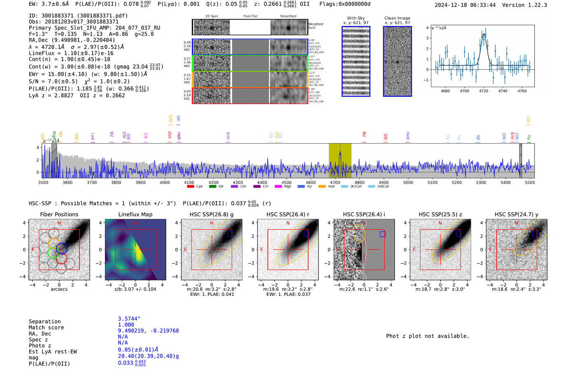Click the HSC-SSP : Possible Matches heading

pos(102,203)
